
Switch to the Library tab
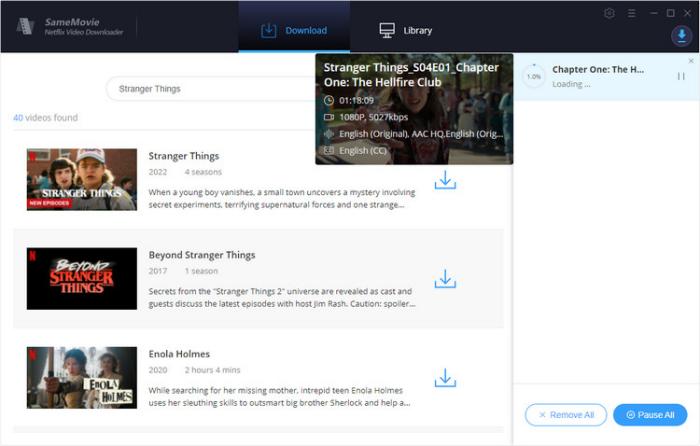tap(406, 30)
